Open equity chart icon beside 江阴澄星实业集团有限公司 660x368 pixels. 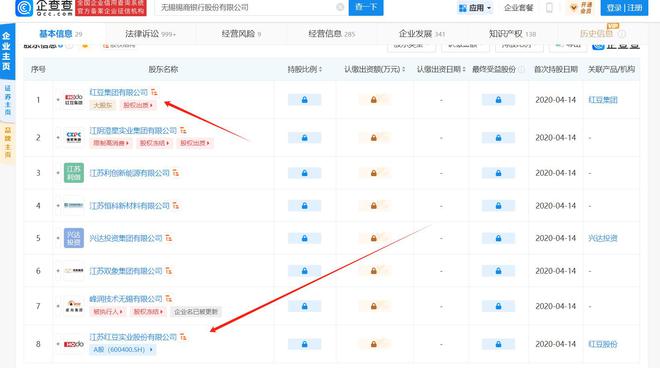183,131
